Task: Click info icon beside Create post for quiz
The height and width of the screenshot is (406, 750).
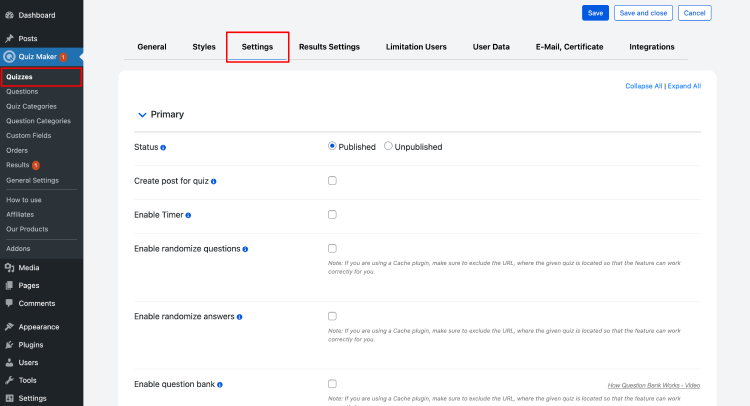Action: pos(213,182)
